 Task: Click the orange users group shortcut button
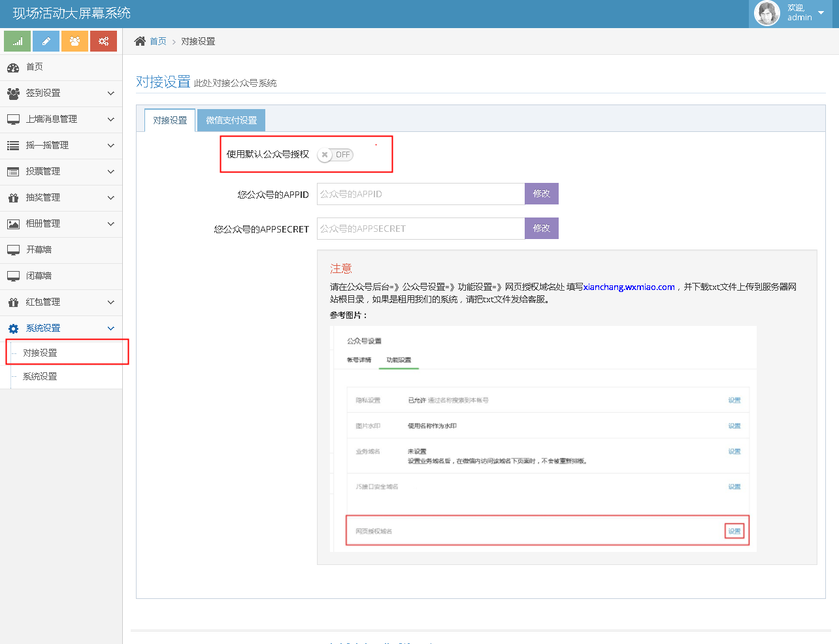pyautogui.click(x=74, y=41)
